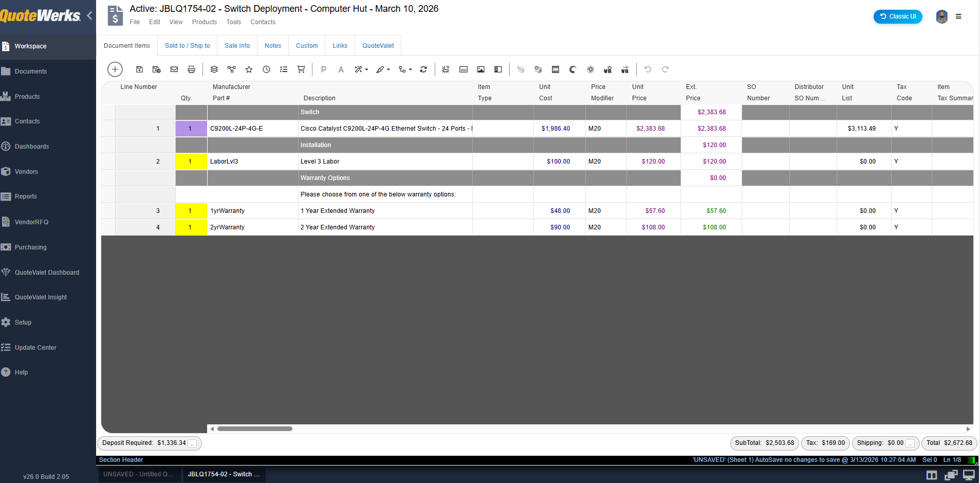
Task: Expand the highlighter pen dropdown arrow
Action: 389,69
